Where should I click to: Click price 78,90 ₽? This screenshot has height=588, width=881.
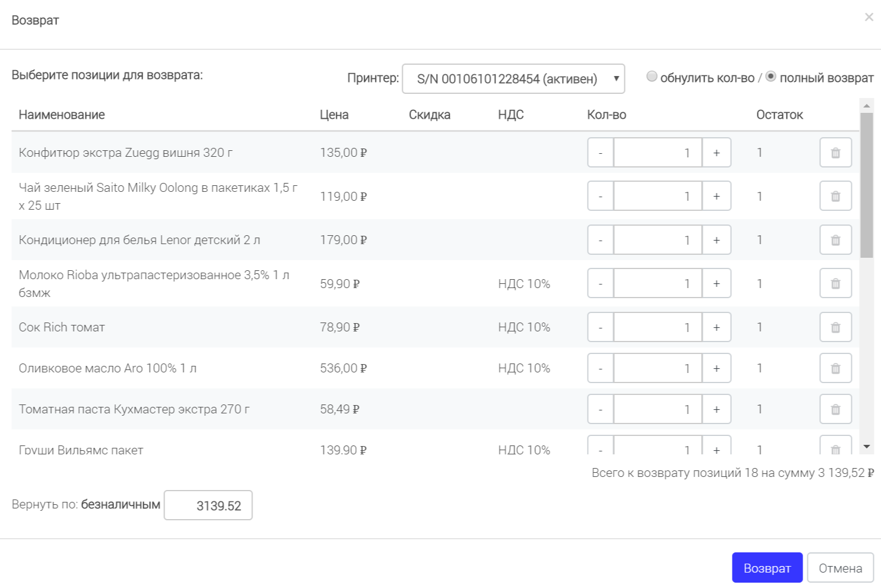pyautogui.click(x=340, y=327)
